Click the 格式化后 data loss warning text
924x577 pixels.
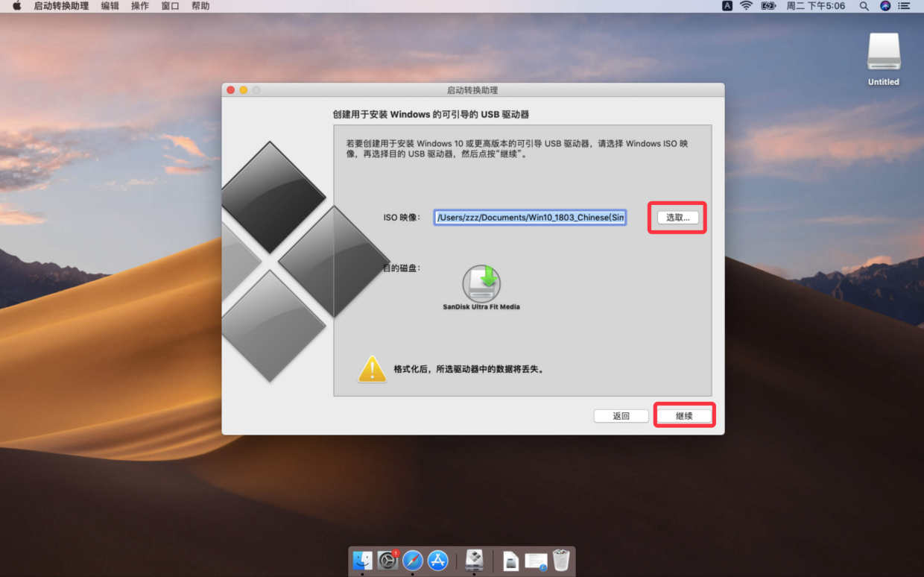click(x=469, y=369)
